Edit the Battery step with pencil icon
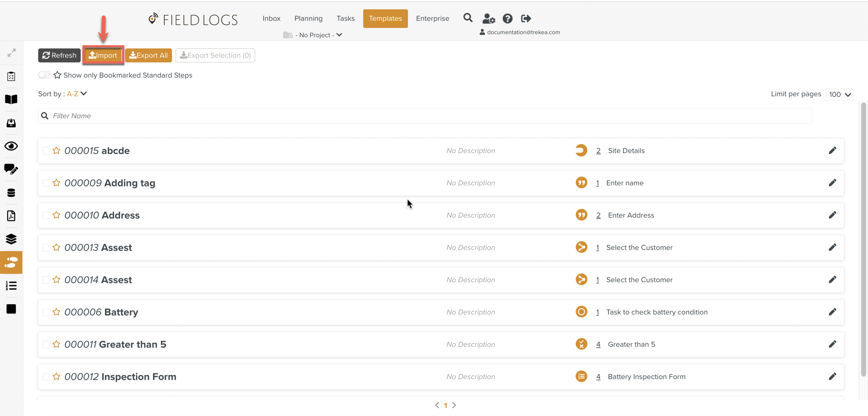Viewport: 868px width, 416px height. click(832, 312)
